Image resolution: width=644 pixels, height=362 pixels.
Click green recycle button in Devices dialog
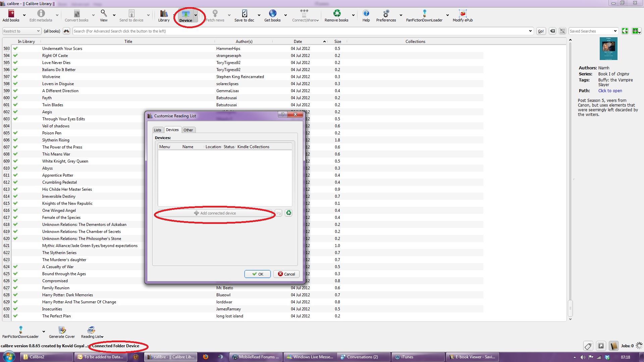288,213
